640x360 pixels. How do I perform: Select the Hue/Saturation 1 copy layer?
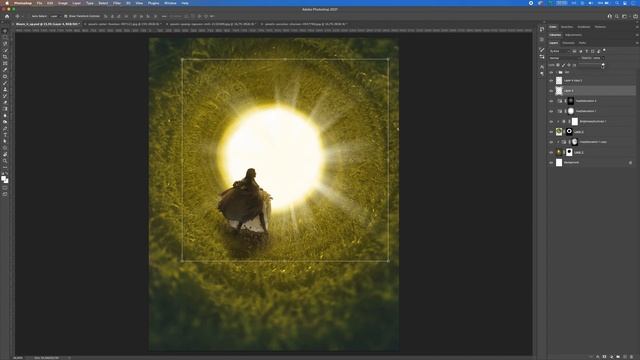tap(592, 142)
